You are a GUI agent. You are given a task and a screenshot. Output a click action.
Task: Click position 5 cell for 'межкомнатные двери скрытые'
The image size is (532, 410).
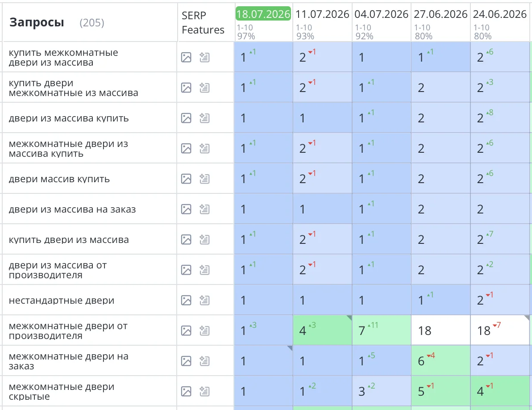441,391
